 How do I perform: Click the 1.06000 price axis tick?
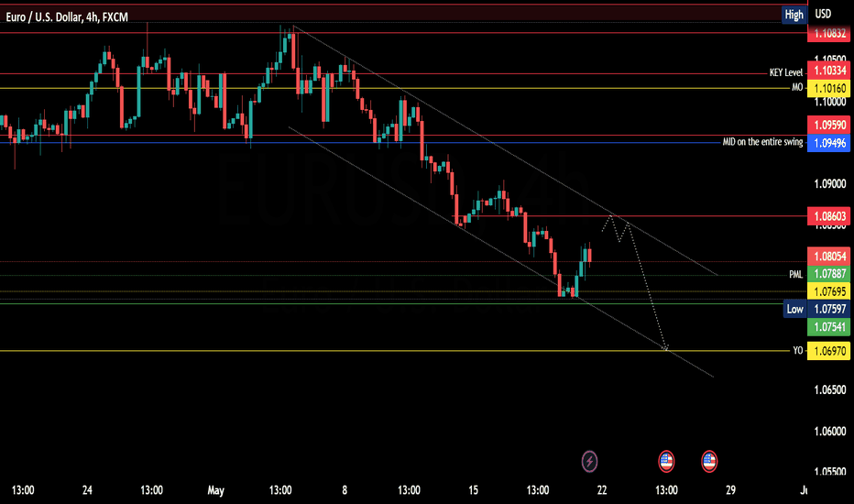point(829,431)
